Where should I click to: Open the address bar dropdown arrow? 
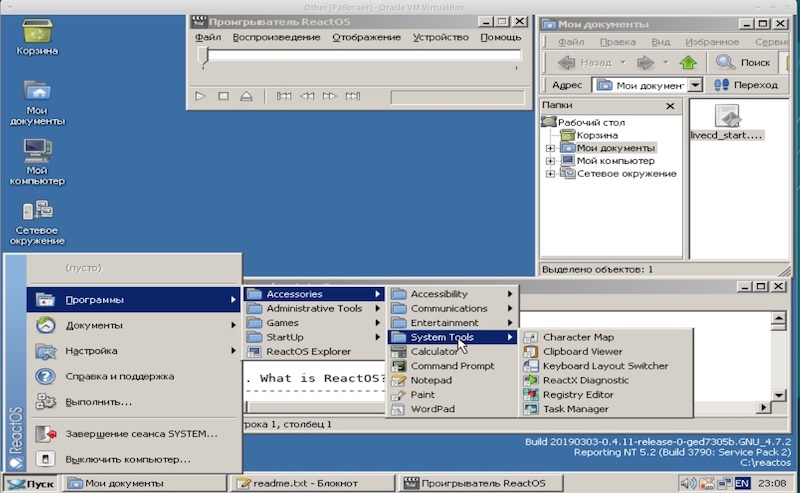click(695, 86)
